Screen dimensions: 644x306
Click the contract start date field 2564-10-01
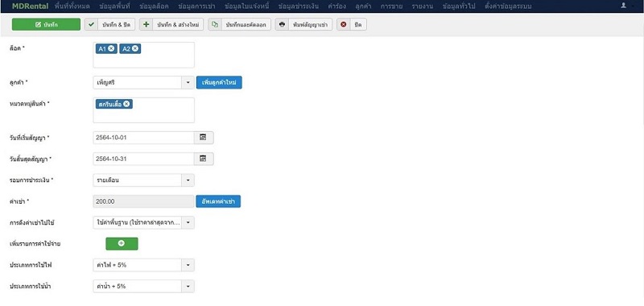point(143,138)
